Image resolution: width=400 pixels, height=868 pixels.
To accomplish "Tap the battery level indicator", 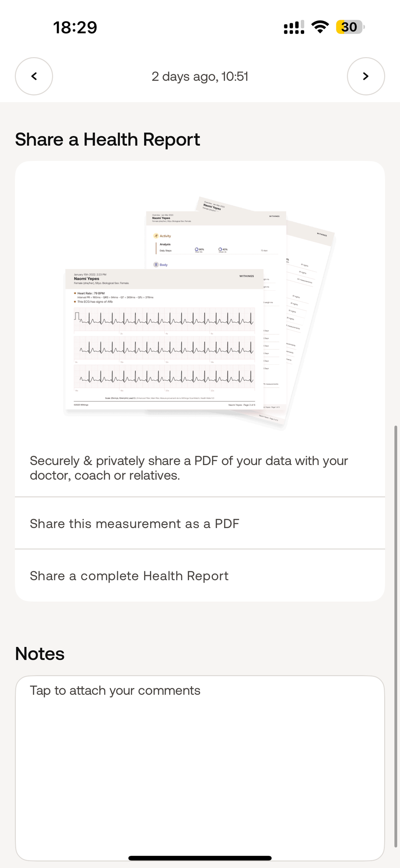I will (x=350, y=27).
